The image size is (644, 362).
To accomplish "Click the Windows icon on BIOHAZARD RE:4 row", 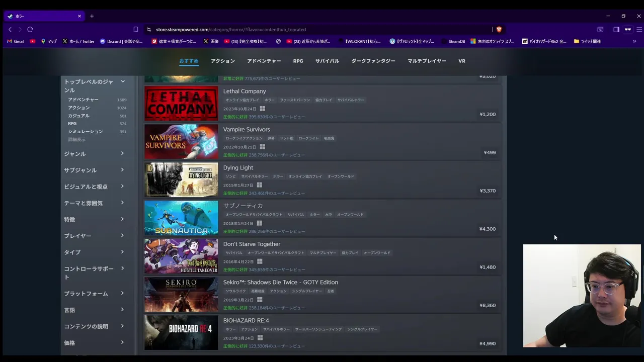I will point(260,338).
